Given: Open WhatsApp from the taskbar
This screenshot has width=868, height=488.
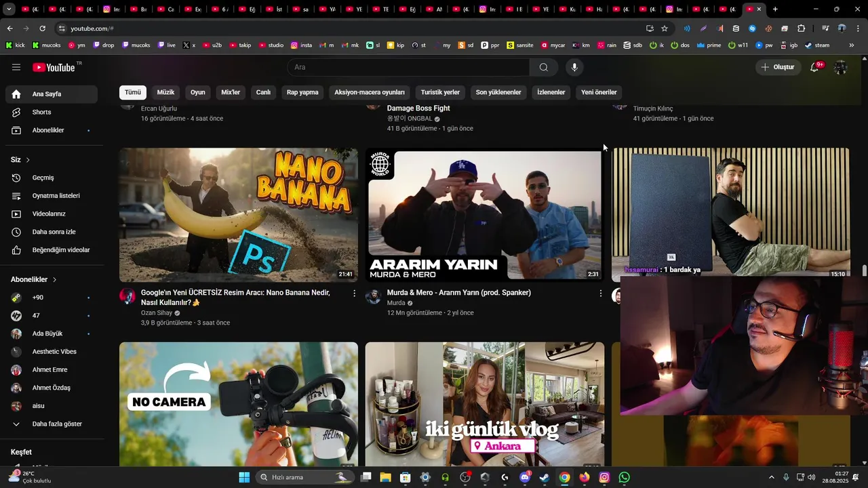Looking at the screenshot, I should click(624, 477).
